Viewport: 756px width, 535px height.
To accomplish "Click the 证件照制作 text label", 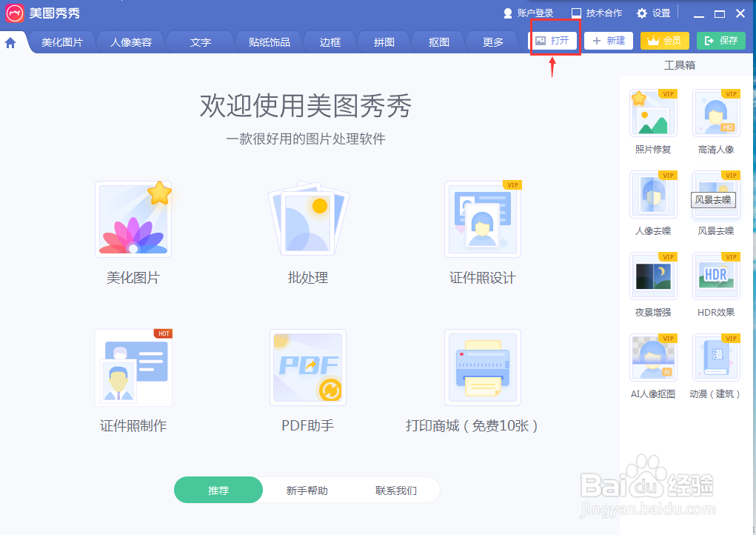I will click(133, 425).
